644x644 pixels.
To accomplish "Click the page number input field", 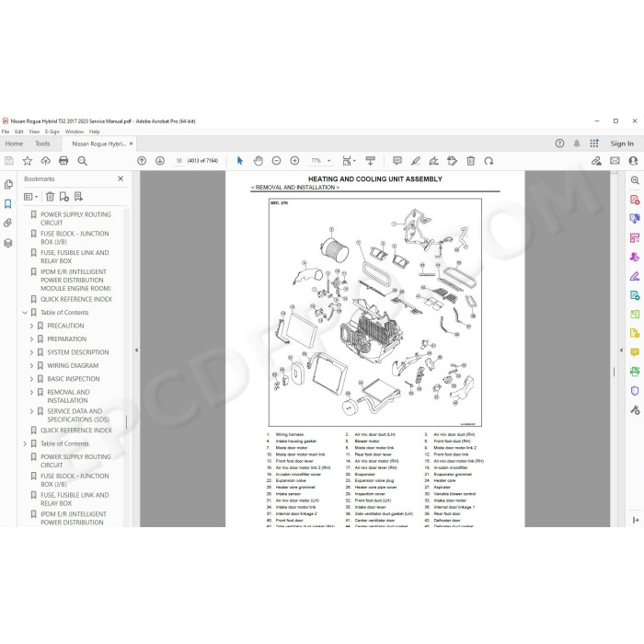I will click(x=179, y=161).
